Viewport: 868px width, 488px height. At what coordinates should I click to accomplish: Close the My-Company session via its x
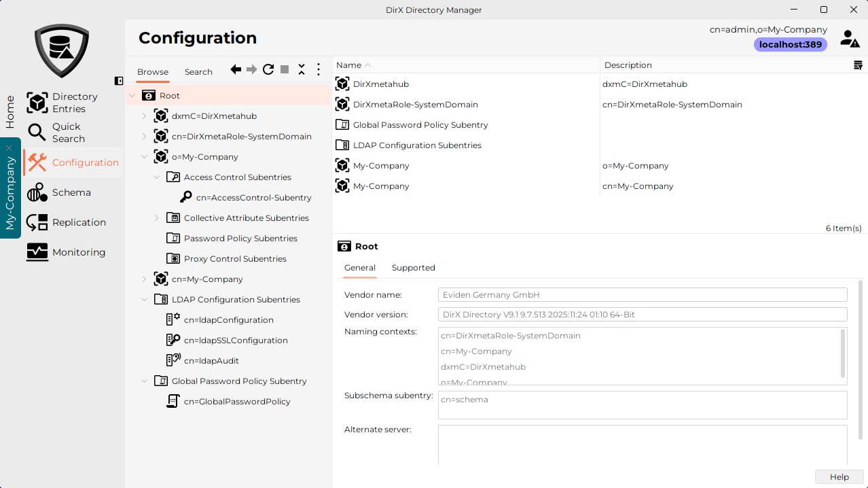(x=9, y=147)
